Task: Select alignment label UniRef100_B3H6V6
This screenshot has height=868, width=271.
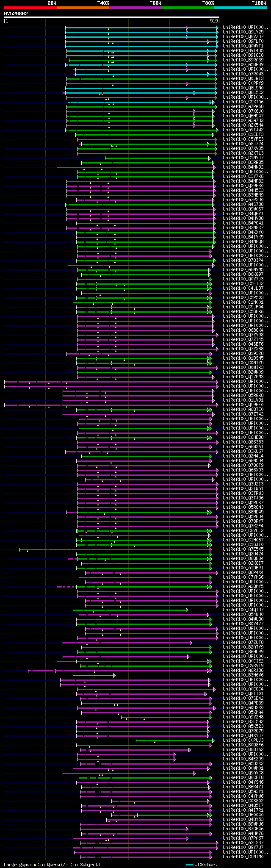Action: (243, 675)
